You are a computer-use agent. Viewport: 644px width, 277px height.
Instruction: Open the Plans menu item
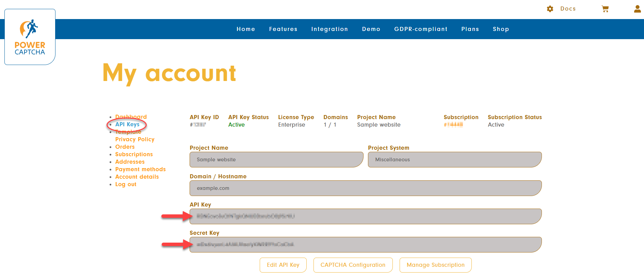(x=470, y=29)
